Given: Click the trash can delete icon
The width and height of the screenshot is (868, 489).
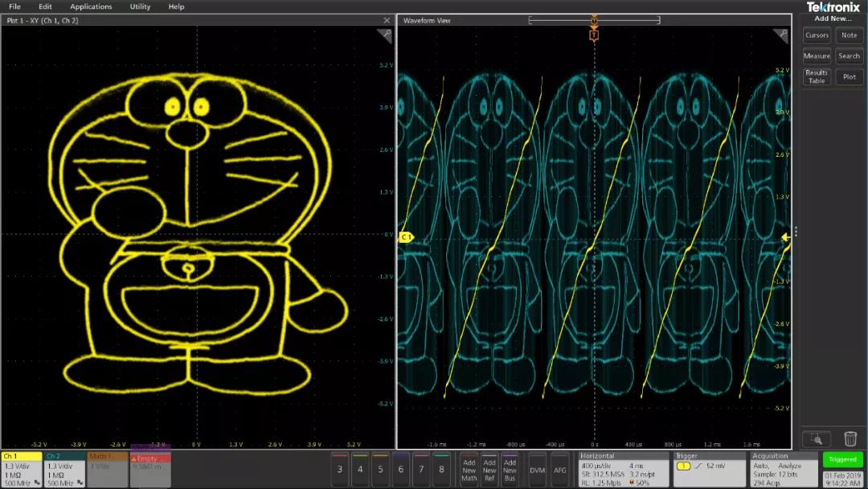Looking at the screenshot, I should click(x=850, y=438).
